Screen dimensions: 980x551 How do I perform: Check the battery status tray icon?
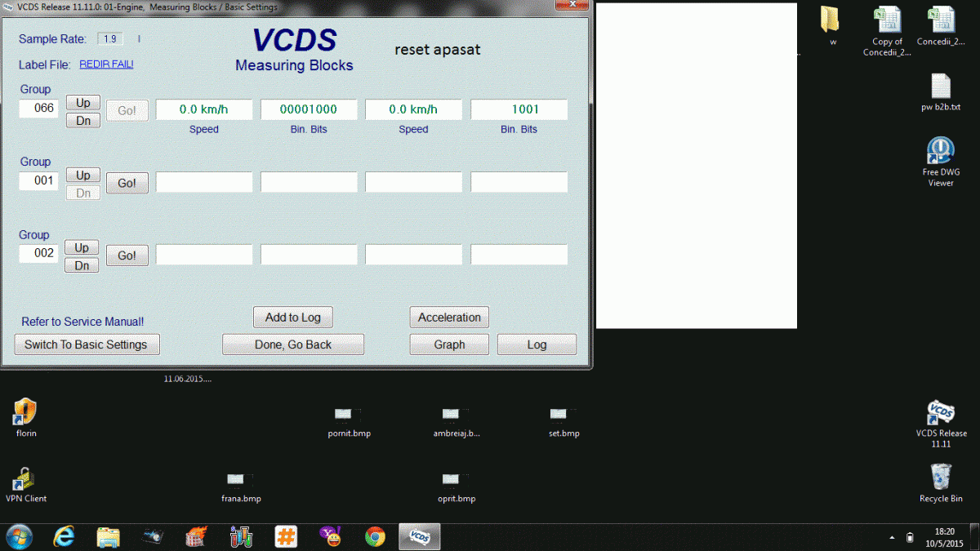pyautogui.click(x=911, y=537)
